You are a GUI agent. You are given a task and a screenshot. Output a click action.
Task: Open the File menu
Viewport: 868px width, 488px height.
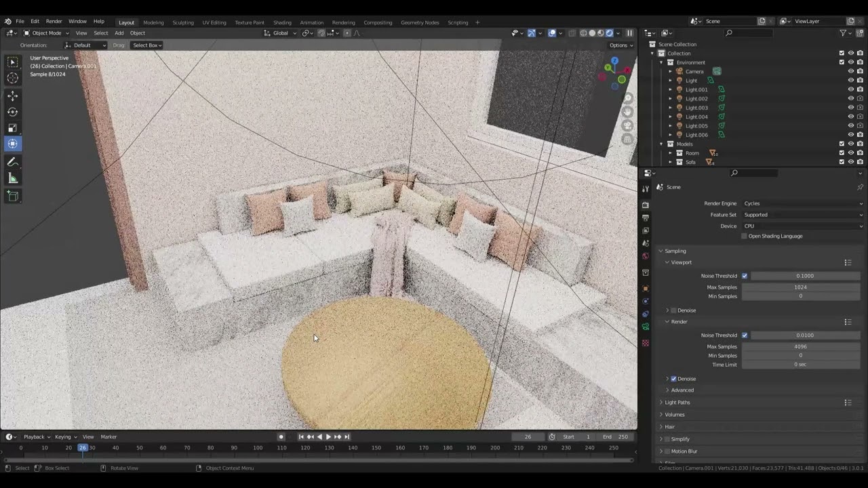pos(20,22)
